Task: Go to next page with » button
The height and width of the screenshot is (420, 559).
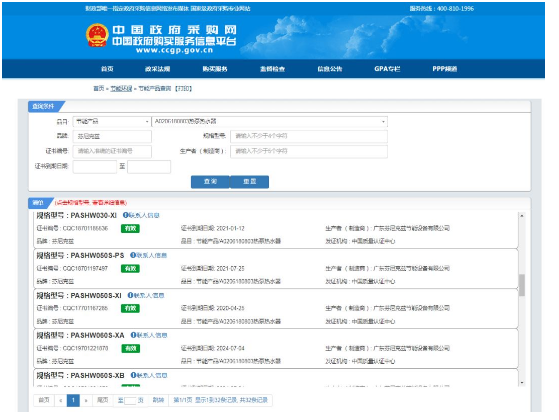Action: [x=86, y=400]
